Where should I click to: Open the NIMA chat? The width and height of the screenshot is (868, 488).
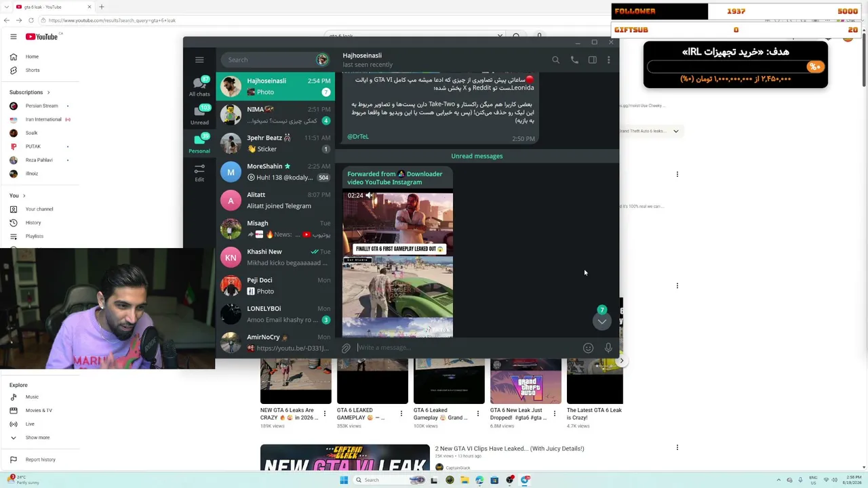(275, 115)
